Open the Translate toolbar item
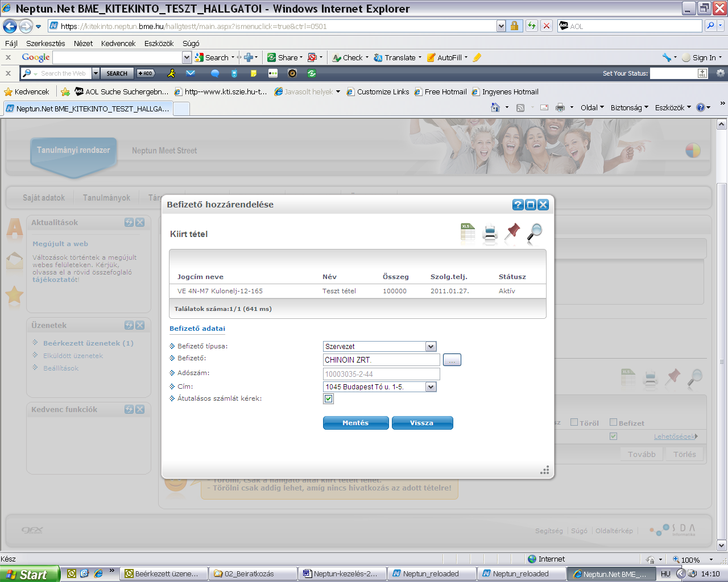728x582 pixels. [x=398, y=57]
